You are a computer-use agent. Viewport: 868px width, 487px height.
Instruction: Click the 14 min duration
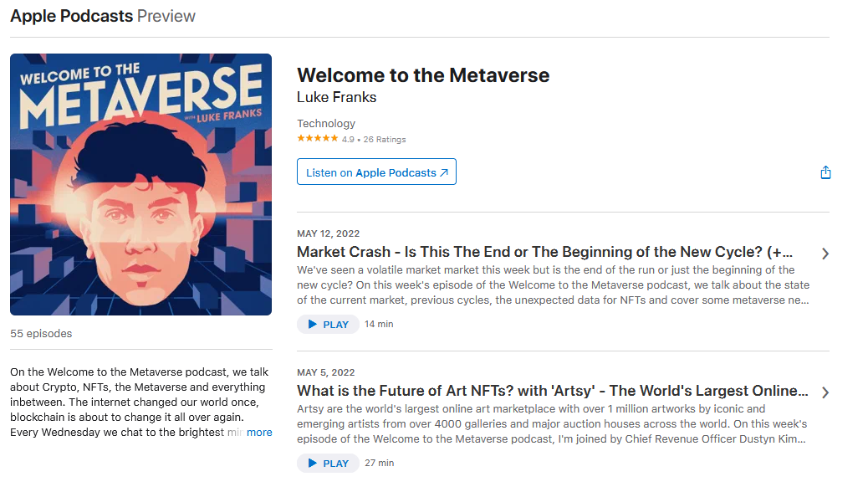tap(379, 324)
